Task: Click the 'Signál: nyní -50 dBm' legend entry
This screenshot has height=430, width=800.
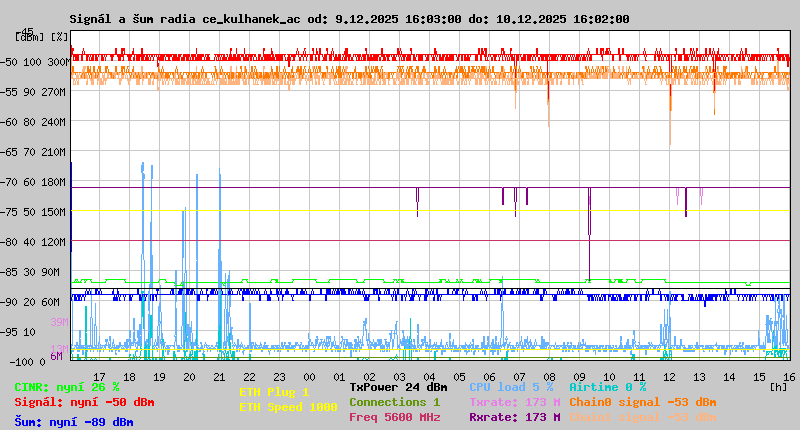Action: pyautogui.click(x=84, y=402)
